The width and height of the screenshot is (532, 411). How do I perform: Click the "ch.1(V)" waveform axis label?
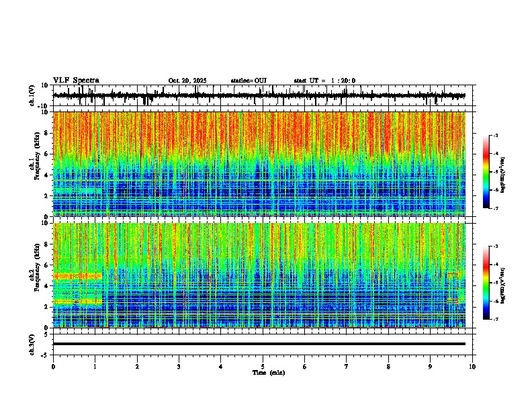(x=32, y=95)
